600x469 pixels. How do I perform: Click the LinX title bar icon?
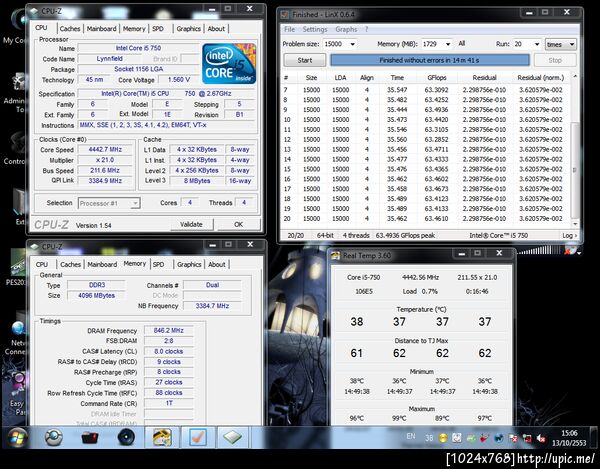pos(285,15)
